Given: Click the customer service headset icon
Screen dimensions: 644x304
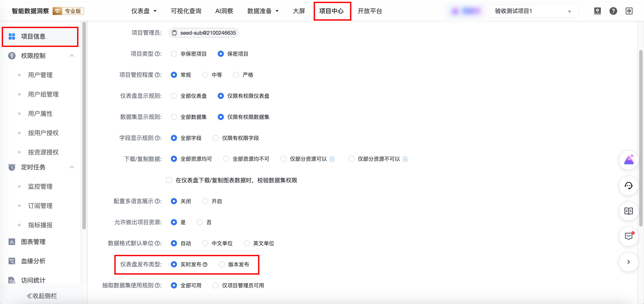Looking at the screenshot, I should point(628,186).
